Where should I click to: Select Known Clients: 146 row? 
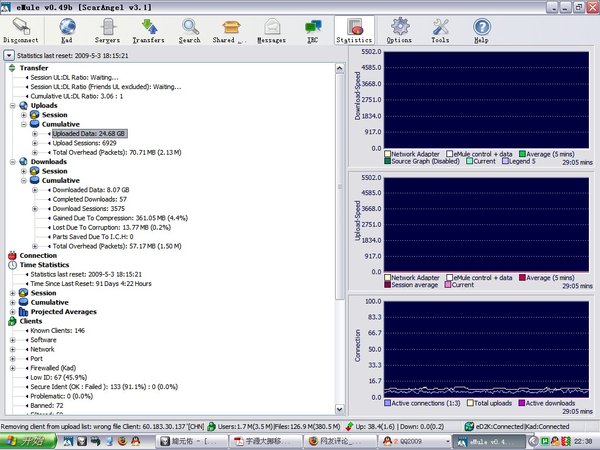coord(57,330)
